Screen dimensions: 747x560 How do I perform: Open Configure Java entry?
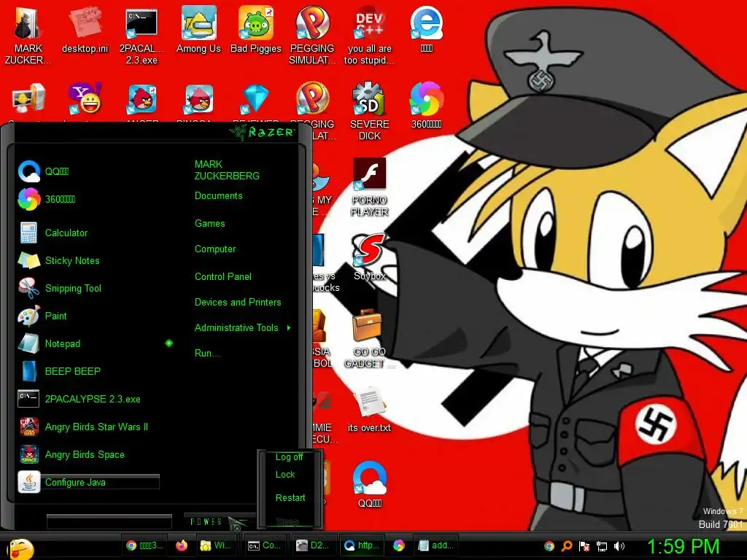tap(88, 482)
